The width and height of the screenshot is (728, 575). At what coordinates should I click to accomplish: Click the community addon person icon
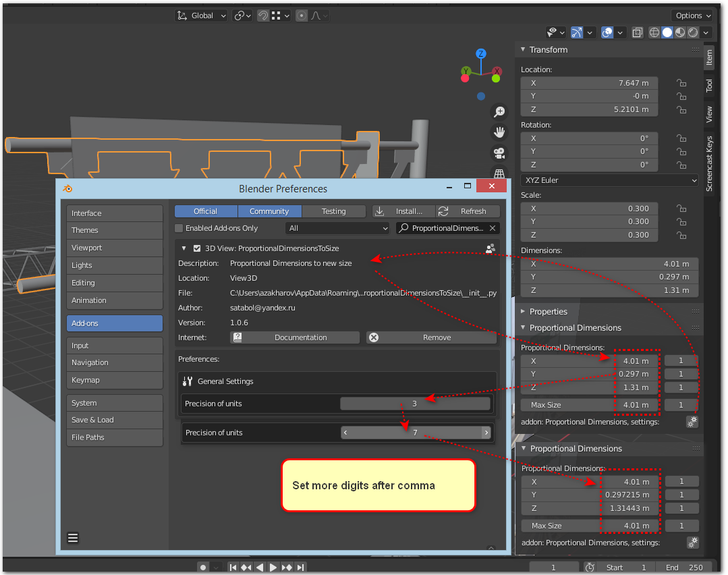491,248
